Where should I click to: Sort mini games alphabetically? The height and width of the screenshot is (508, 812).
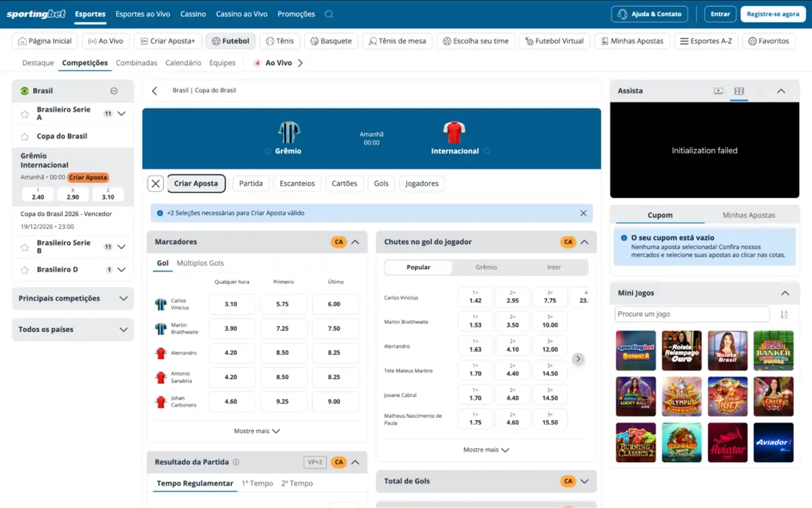(784, 314)
